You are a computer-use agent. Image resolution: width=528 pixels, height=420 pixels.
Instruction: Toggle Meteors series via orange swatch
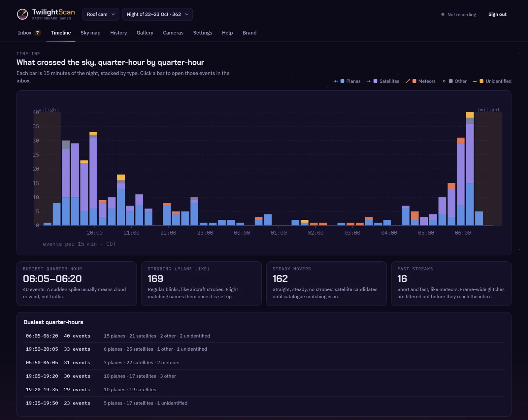[x=414, y=81]
